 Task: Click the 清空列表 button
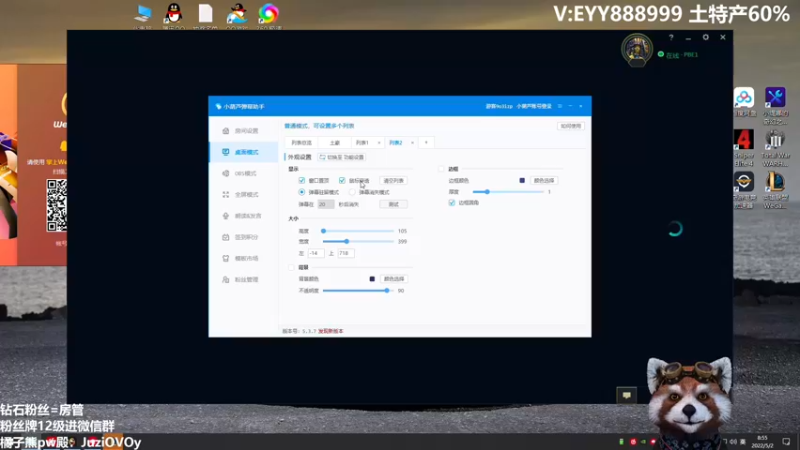tap(393, 181)
